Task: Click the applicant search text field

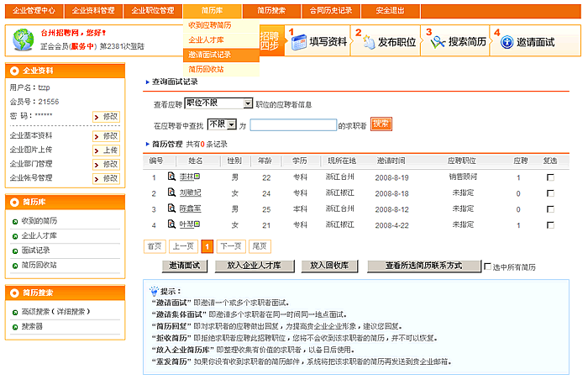Action: click(x=293, y=125)
